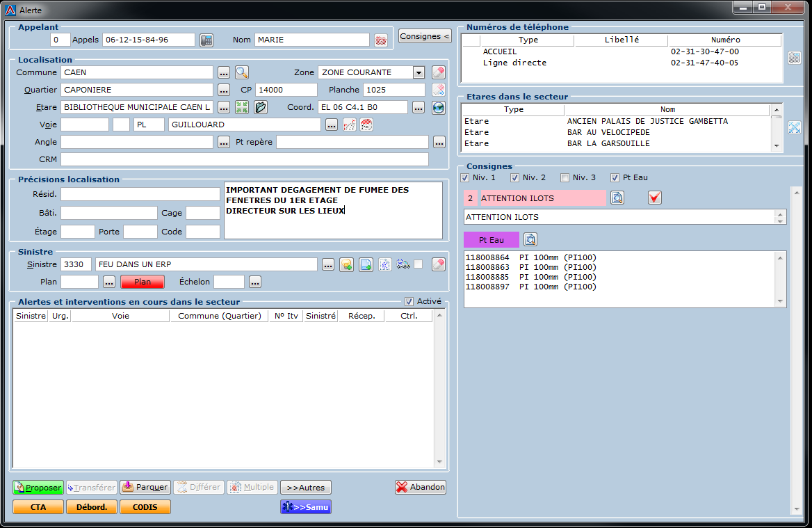Image resolution: width=812 pixels, height=528 pixels.
Task: Click the CODIS button
Action: coord(145,507)
